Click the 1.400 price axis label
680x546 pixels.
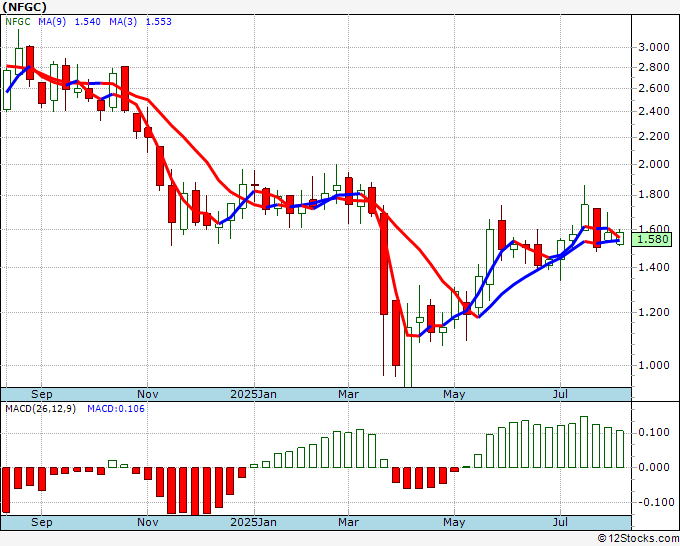[654, 267]
